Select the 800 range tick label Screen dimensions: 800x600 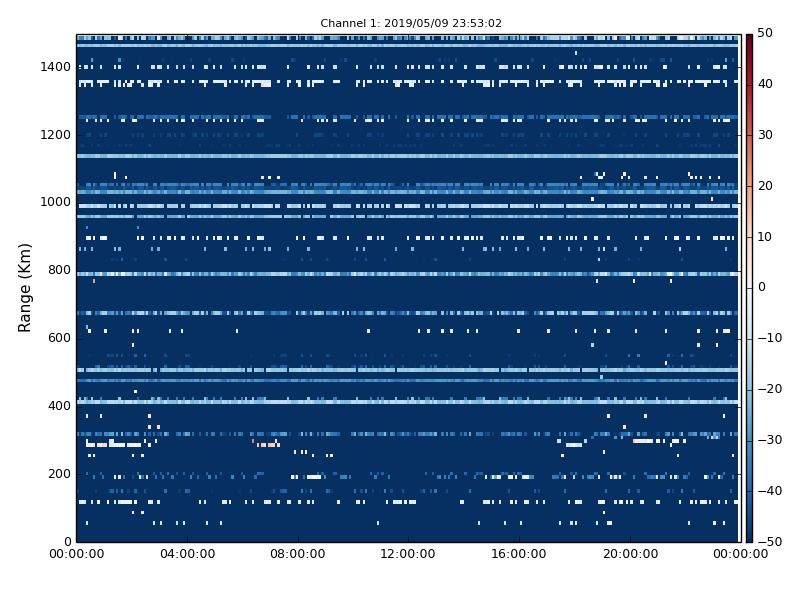tap(59, 270)
